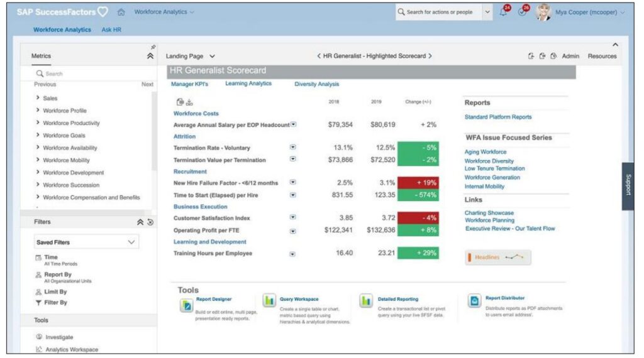
Task: Go to previous scorecard with left chevron
Action: [319, 56]
